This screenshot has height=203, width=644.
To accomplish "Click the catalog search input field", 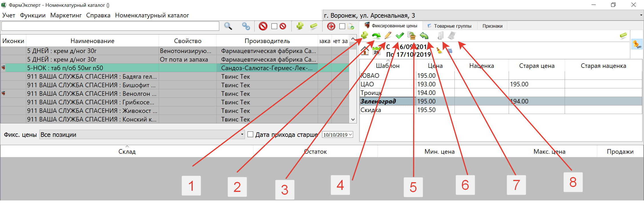I will [110, 26].
